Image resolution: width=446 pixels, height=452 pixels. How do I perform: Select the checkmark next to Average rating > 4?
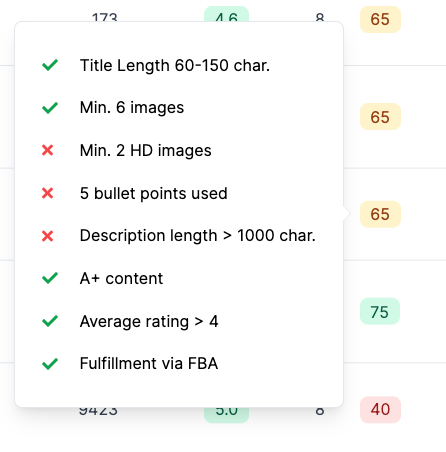tap(50, 321)
